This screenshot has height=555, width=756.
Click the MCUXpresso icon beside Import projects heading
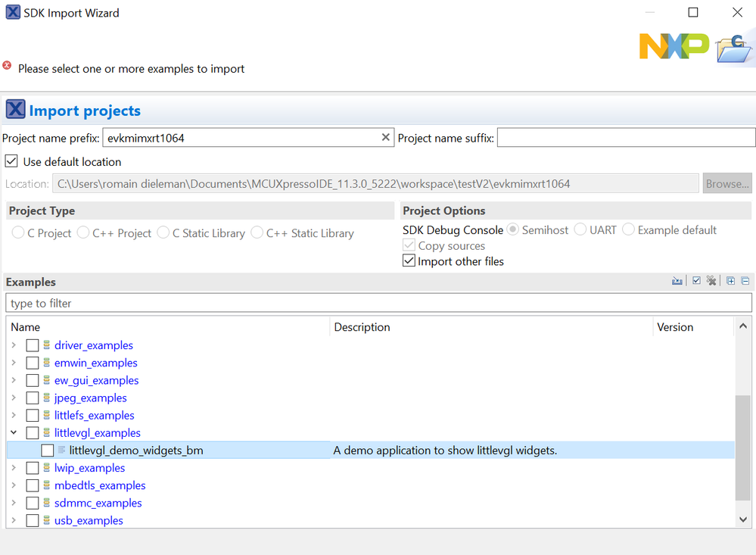[15, 108]
